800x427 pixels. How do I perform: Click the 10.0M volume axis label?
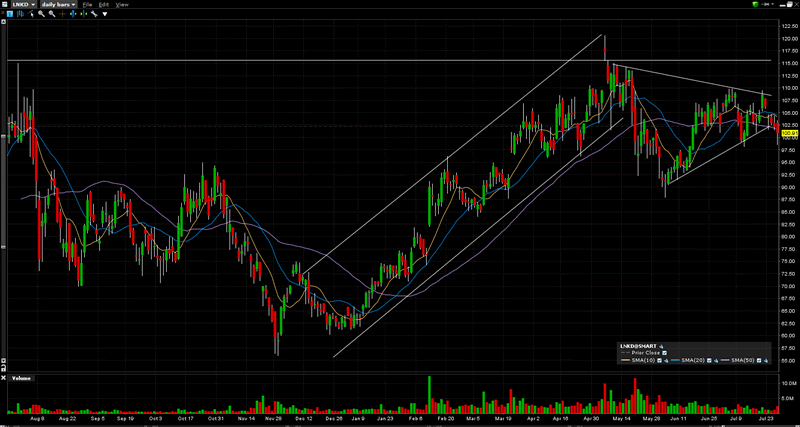click(x=789, y=383)
